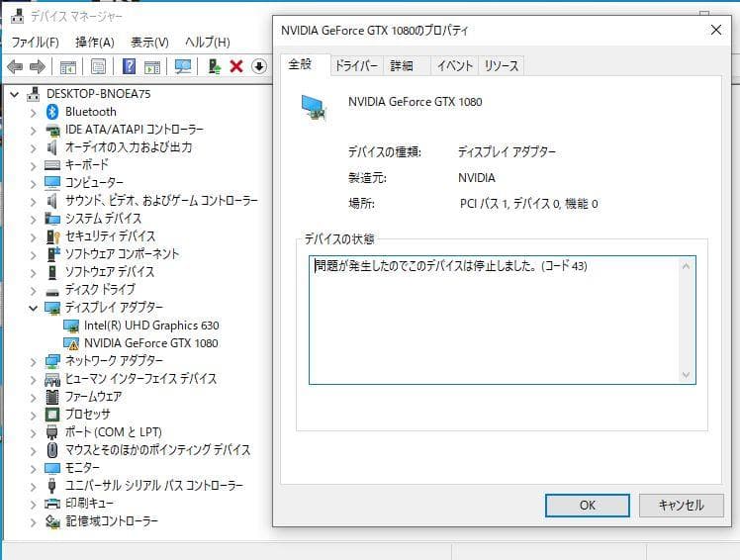Expand the ソフトウェア コンポーネント category
Image resolution: width=740 pixels, height=560 pixels.
(x=33, y=254)
